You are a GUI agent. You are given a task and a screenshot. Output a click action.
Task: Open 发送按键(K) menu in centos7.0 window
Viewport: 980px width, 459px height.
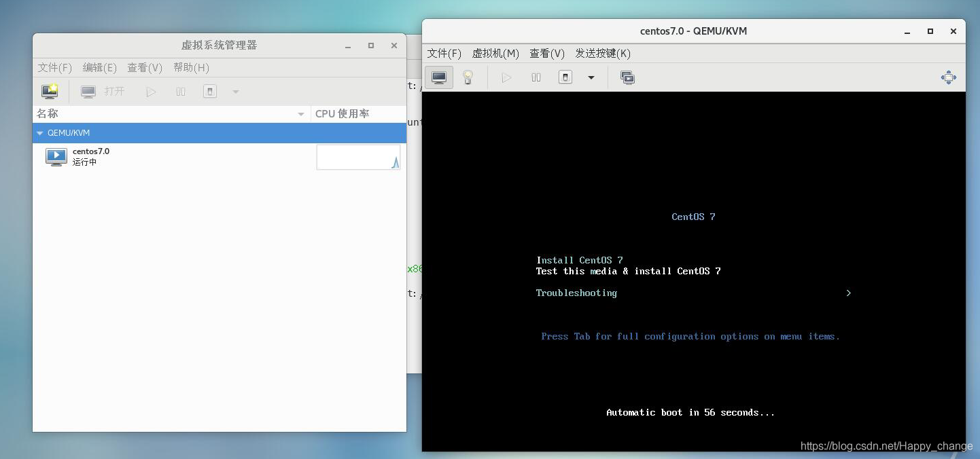[603, 53]
